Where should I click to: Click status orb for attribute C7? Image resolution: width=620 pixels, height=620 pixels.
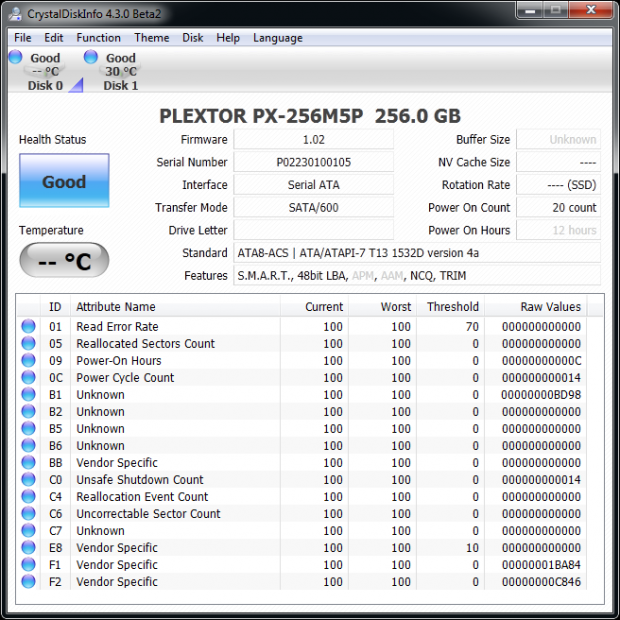pyautogui.click(x=28, y=530)
